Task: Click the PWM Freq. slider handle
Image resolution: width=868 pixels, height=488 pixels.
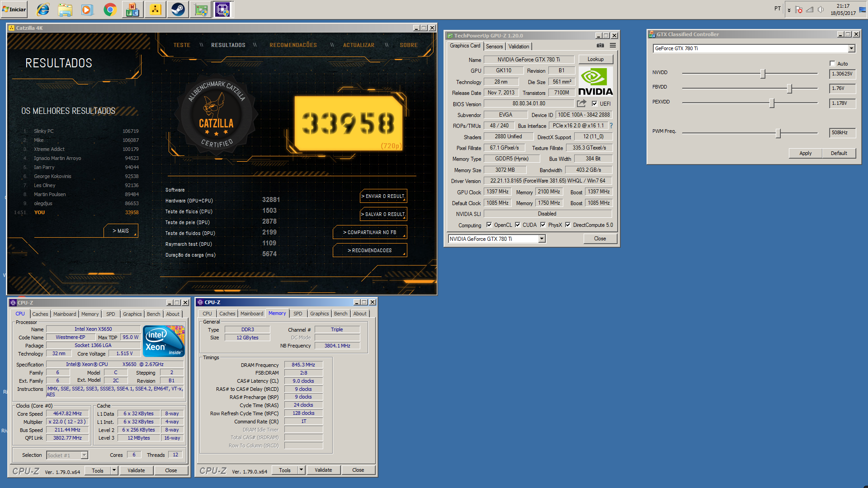Action: coord(778,133)
